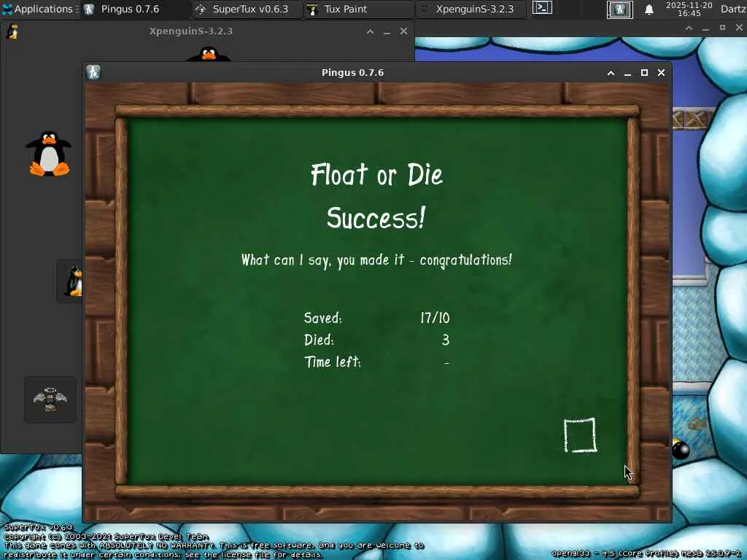Open the notification bell
The image size is (747, 560).
[649, 9]
